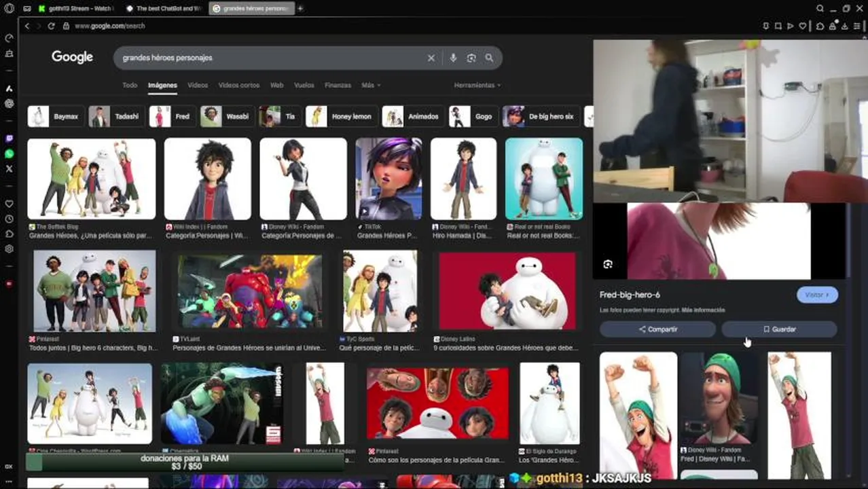Open sidebar bookmarks heart icon
868x489 pixels.
[x=9, y=204]
